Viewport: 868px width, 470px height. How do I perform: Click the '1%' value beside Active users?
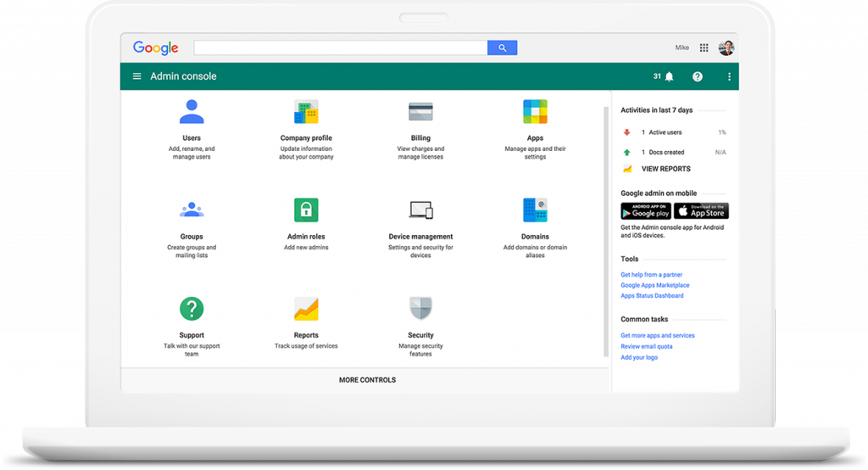pos(722,132)
